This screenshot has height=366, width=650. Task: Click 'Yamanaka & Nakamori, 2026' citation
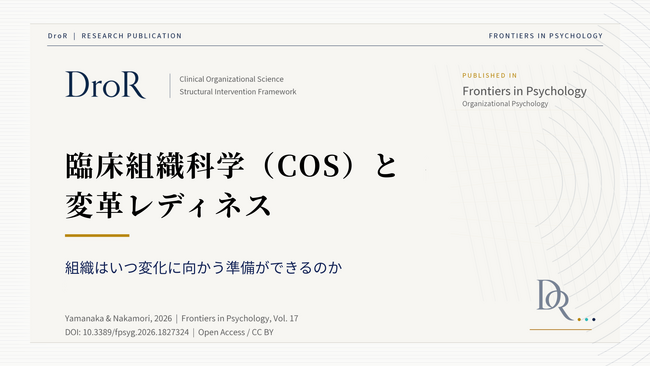[x=118, y=318]
